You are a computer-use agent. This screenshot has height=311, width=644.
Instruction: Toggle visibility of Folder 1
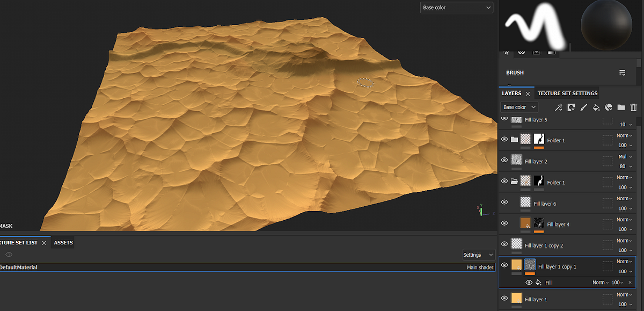(504, 139)
